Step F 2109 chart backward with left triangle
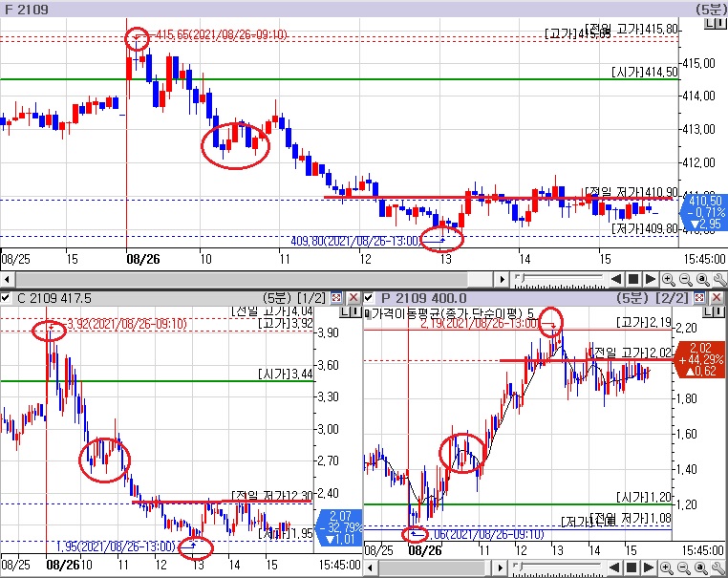The height and width of the screenshot is (578, 728). point(616,280)
